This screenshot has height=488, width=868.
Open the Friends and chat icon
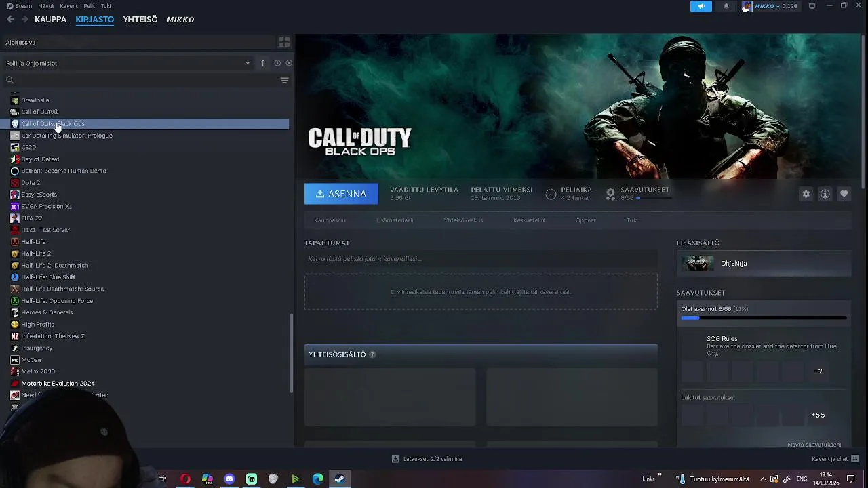tap(854, 459)
